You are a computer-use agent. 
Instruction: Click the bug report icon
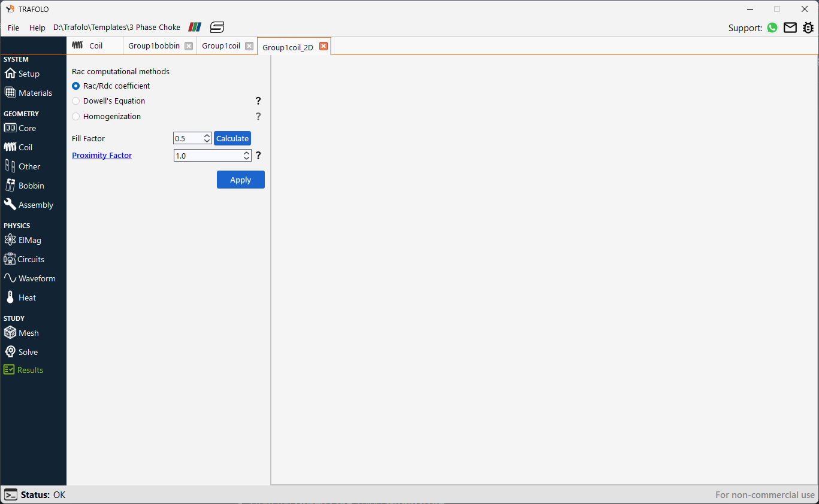808,28
